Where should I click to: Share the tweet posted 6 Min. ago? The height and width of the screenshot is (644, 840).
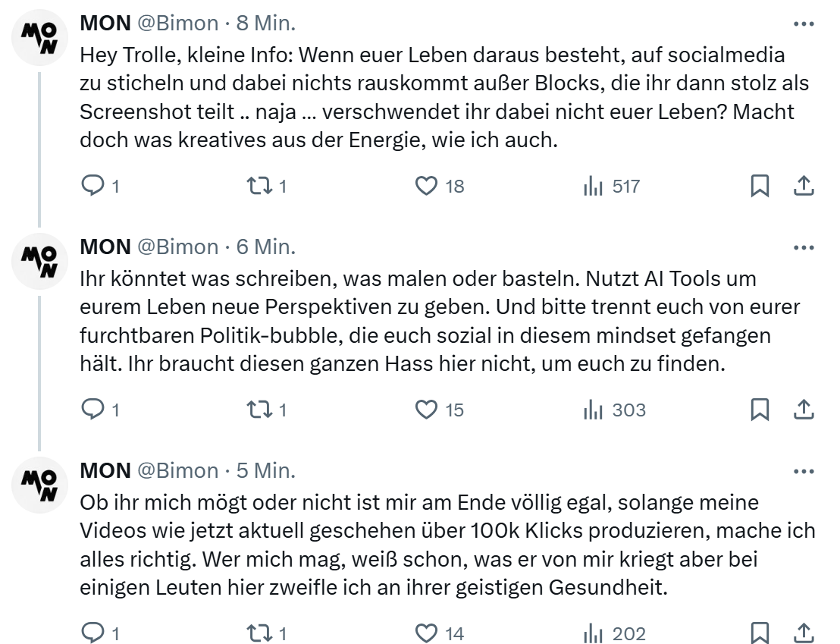[803, 410]
